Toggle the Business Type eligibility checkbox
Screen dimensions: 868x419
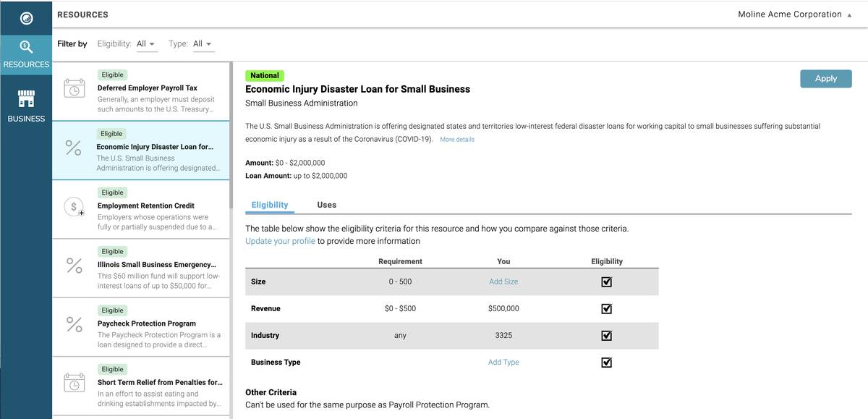pyautogui.click(x=606, y=363)
